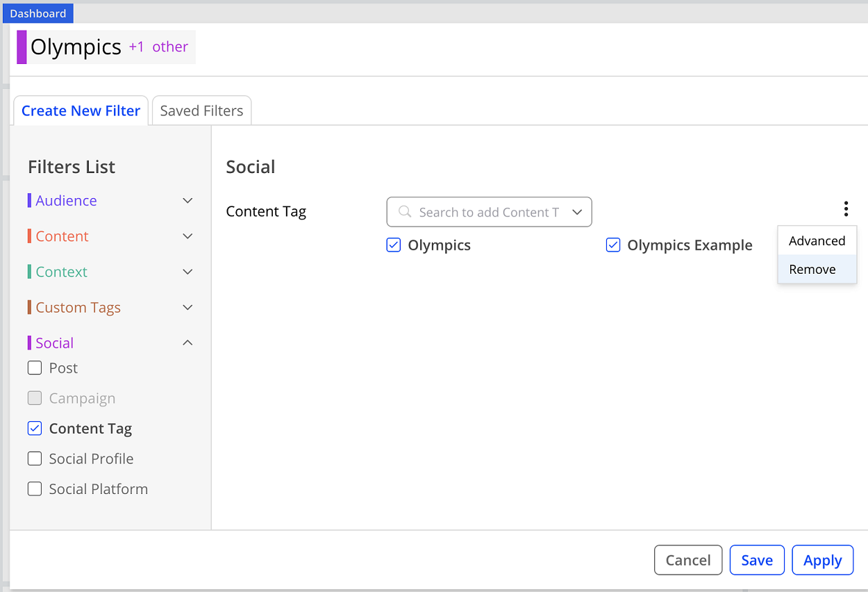Expand the Content filter group chevron
The width and height of the screenshot is (868, 592).
click(187, 236)
